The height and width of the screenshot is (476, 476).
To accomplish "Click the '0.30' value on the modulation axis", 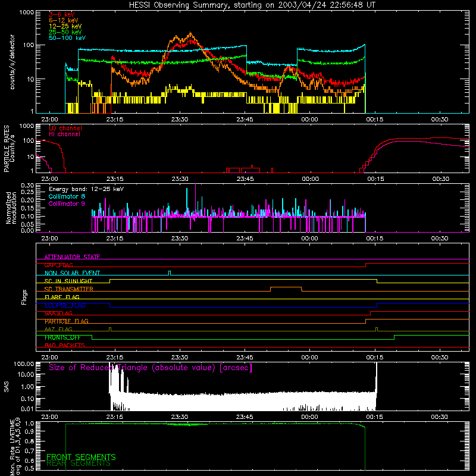I will (x=27, y=186).
